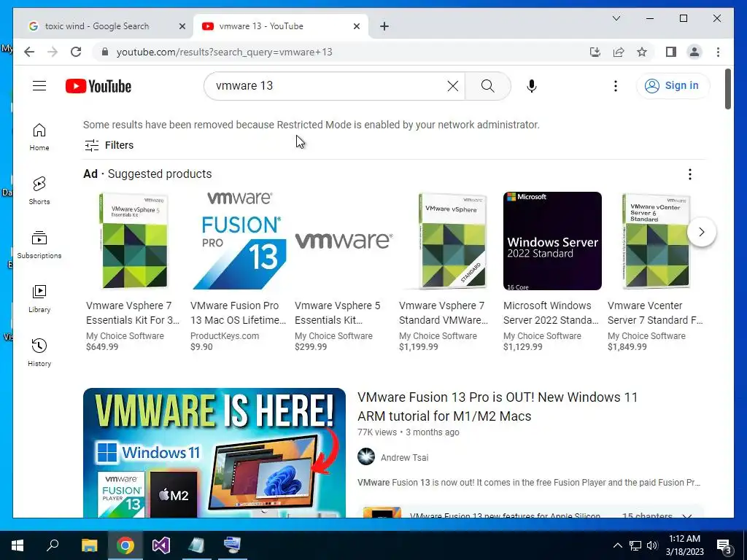Bookmark this tab with the star
The image size is (747, 560).
[x=642, y=52]
